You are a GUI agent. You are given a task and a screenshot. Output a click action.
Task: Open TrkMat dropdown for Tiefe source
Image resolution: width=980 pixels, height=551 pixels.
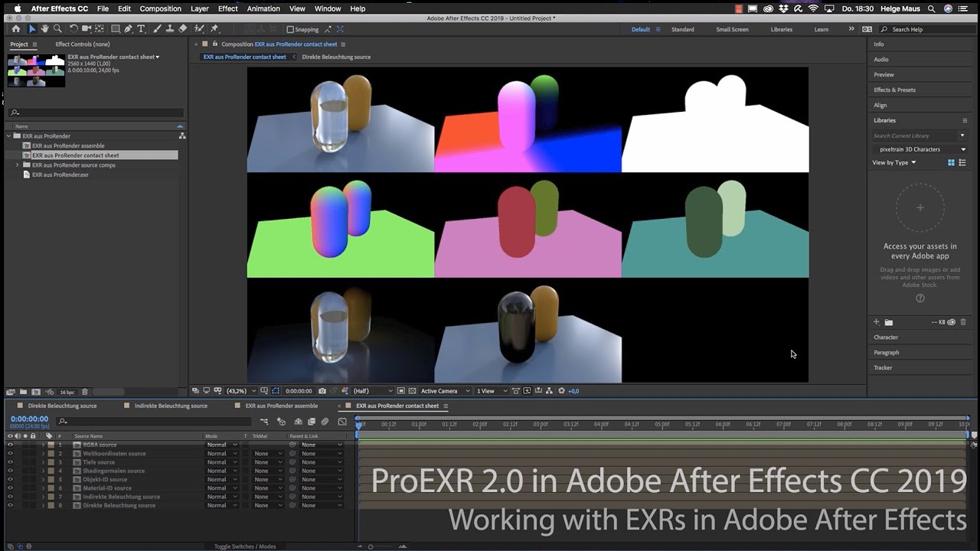point(268,462)
